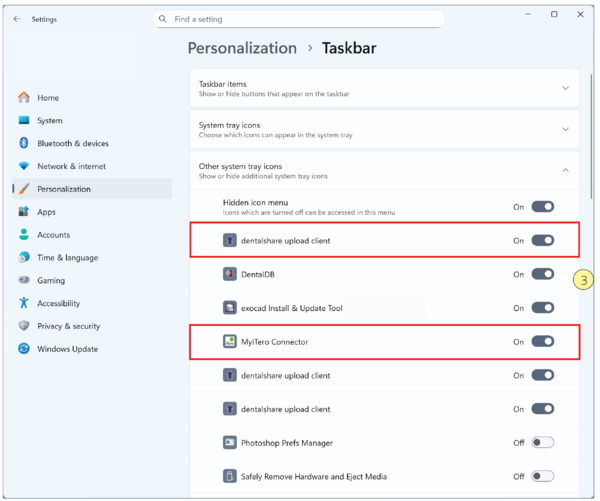This screenshot has width=600, height=501.
Task: Click the Safely Remove Hardware icon
Action: pos(230,476)
